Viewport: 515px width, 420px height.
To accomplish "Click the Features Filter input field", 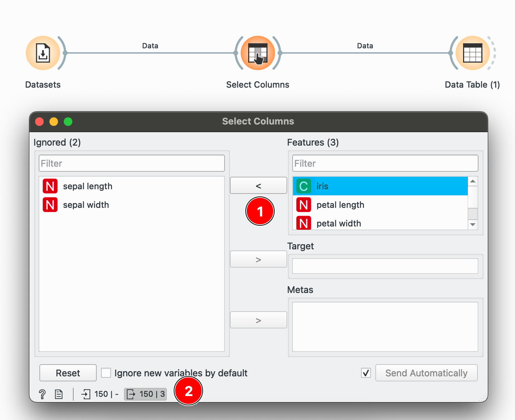I will (385, 163).
